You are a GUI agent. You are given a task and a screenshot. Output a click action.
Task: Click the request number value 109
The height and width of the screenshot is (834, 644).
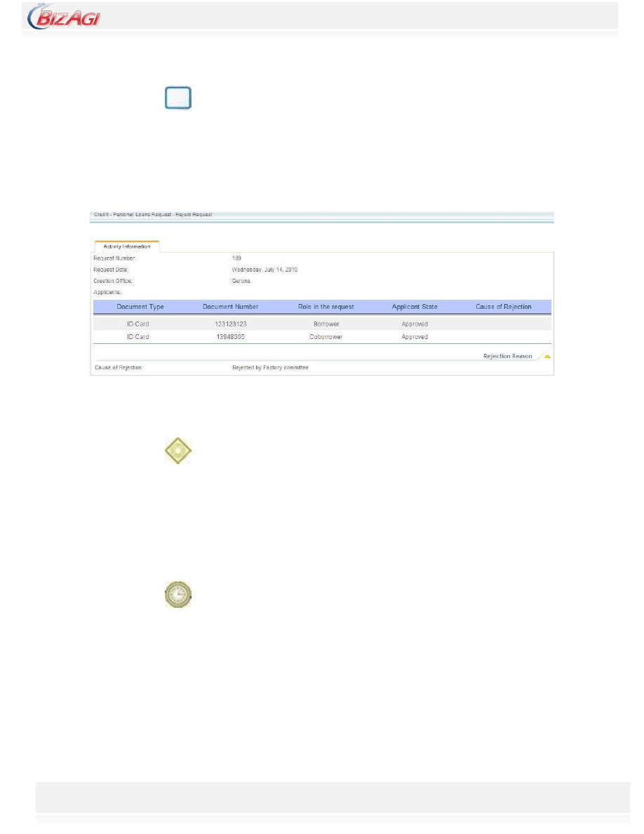[x=237, y=258]
